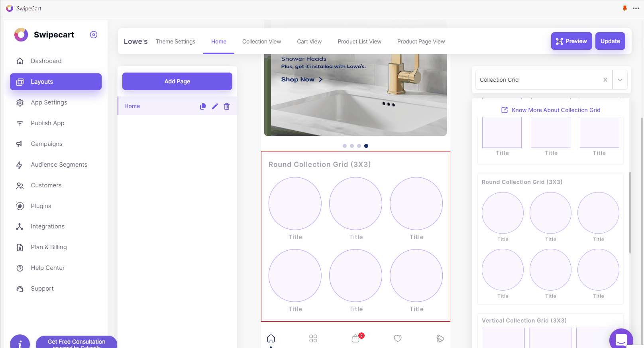The width and height of the screenshot is (644, 348).
Task: Delete the Home page using trash icon
Action: [x=227, y=106]
